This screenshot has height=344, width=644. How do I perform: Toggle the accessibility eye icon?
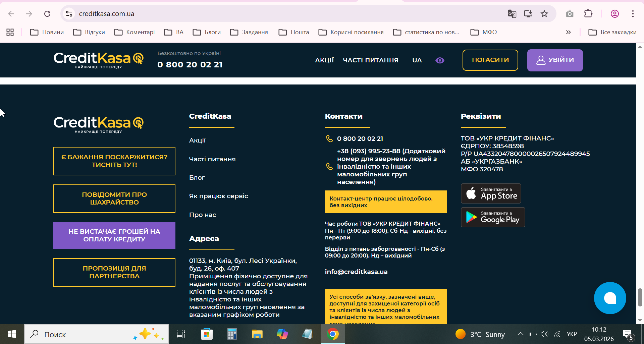click(x=440, y=60)
